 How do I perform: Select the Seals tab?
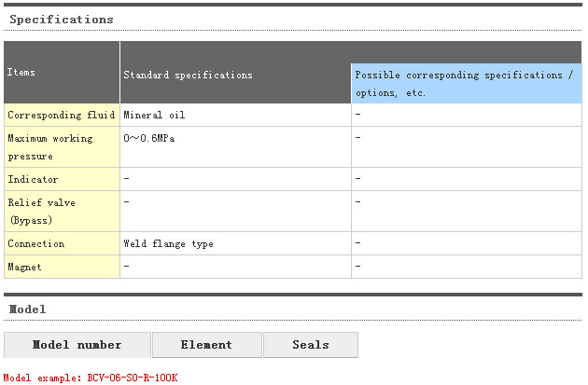[311, 345]
